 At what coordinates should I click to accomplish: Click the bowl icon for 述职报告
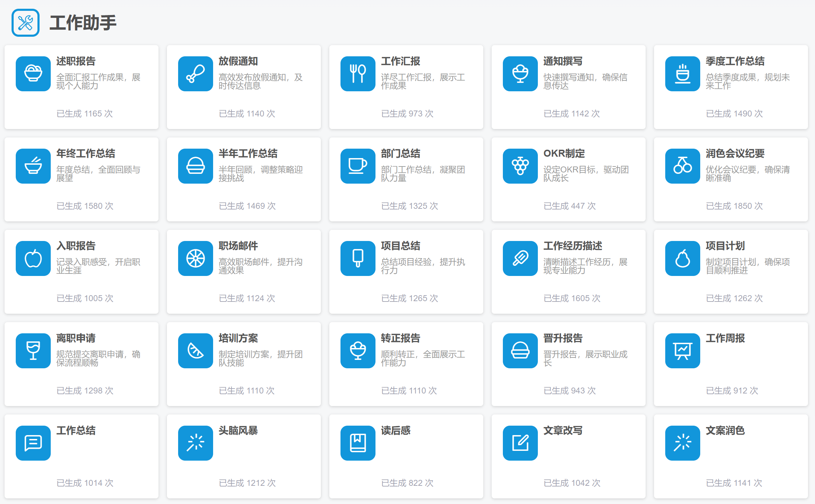pyautogui.click(x=33, y=74)
